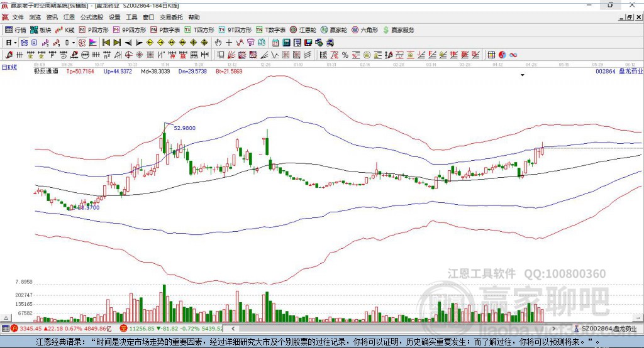Toggle the crosshair cursor tool
644x348 pixels.
[229, 43]
